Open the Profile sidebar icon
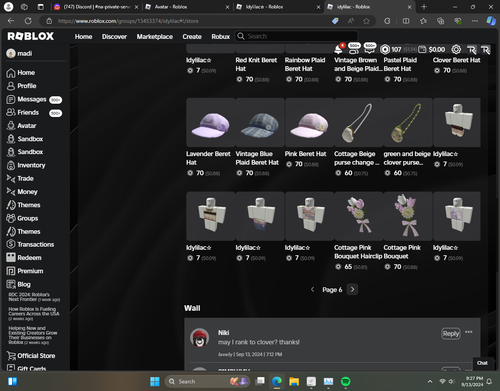 point(11,86)
